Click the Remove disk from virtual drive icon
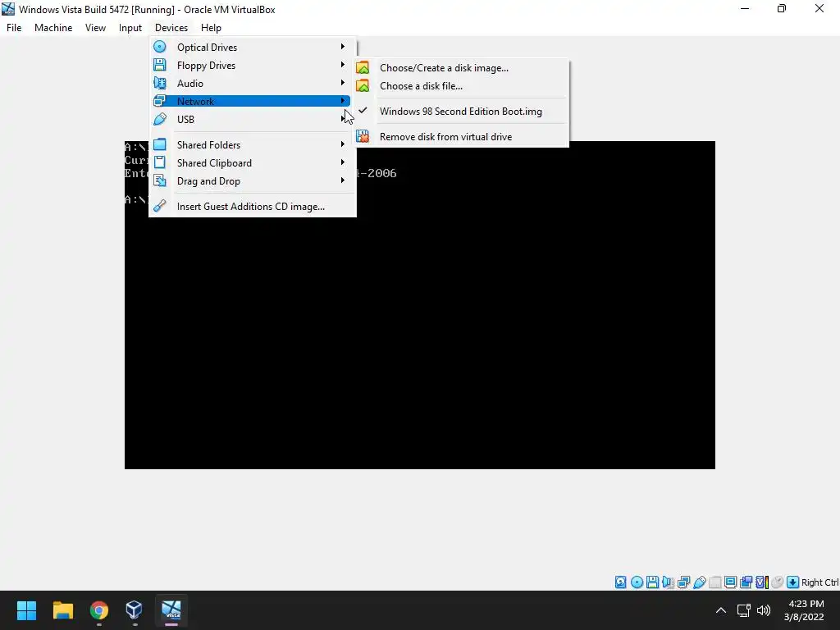Screen dimensions: 840x630 [x=363, y=137]
